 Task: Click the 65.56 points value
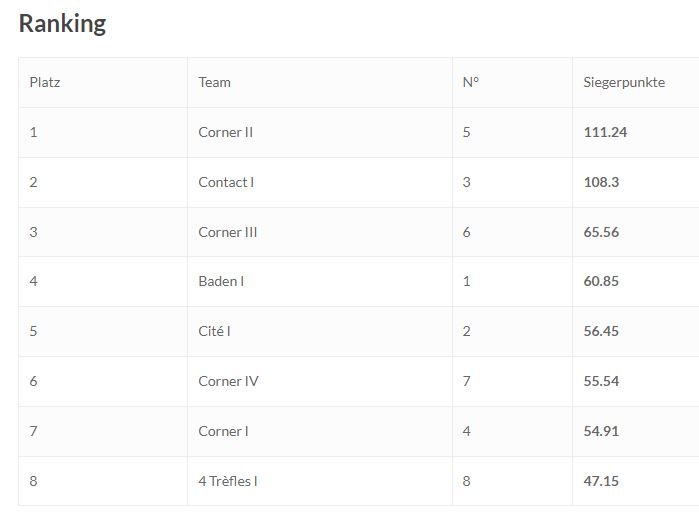(601, 232)
